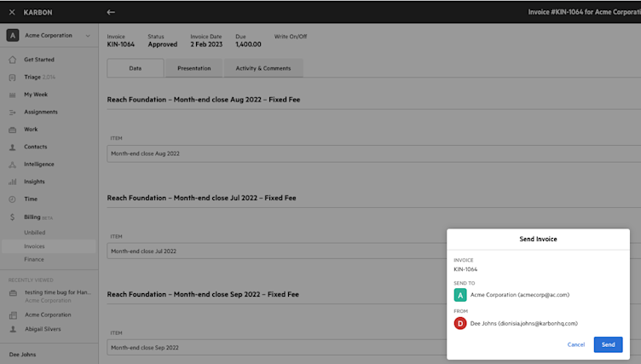
Task: Click organization icon beside recently viewed Acme Corporation
Action: (13, 315)
